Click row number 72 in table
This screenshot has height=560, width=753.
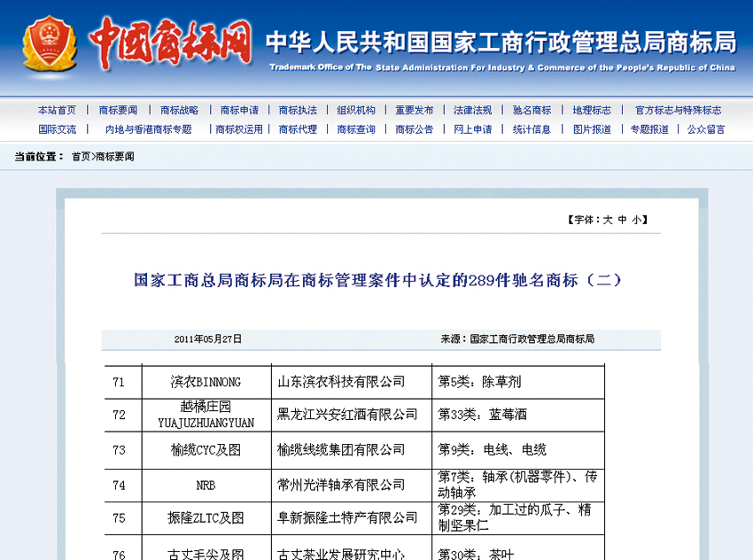[x=119, y=415]
